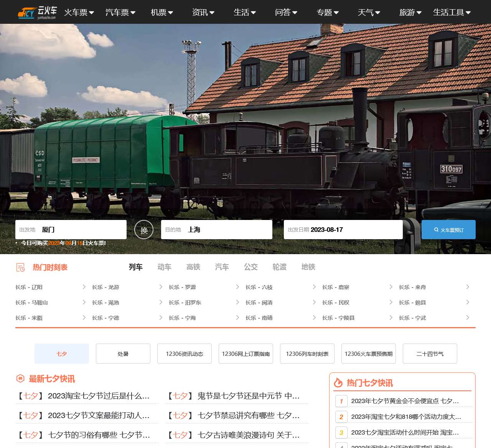The height and width of the screenshot is (448, 491).
Task: Click the arrow next to 长乐 - 宁海
Action: (x=237, y=317)
